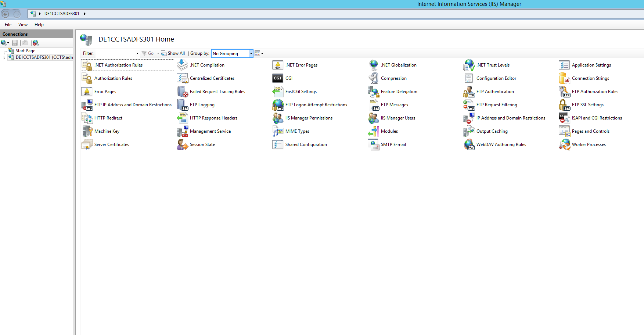Open FTP Authentication feature
Screen dimensions: 644x335
click(x=489, y=92)
